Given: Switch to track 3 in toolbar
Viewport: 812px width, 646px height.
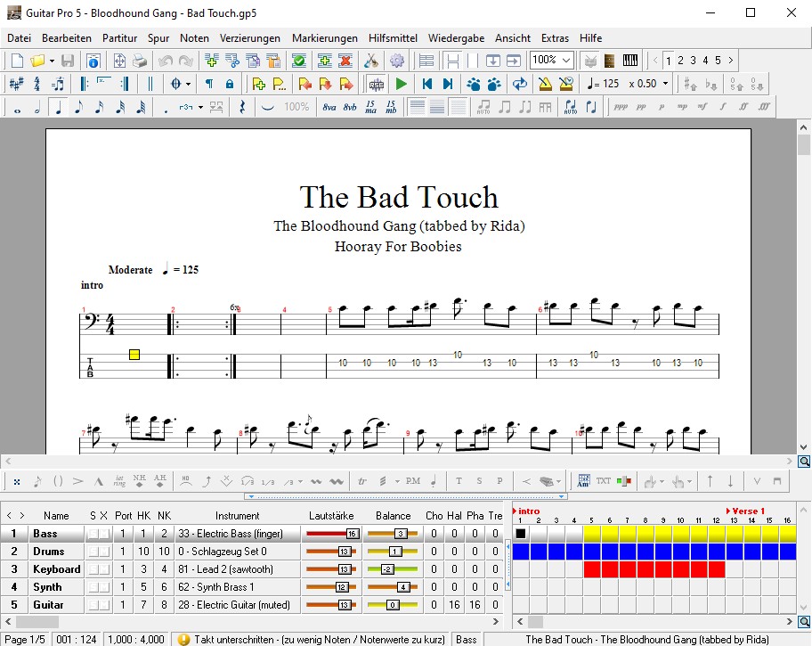Looking at the screenshot, I should point(693,61).
